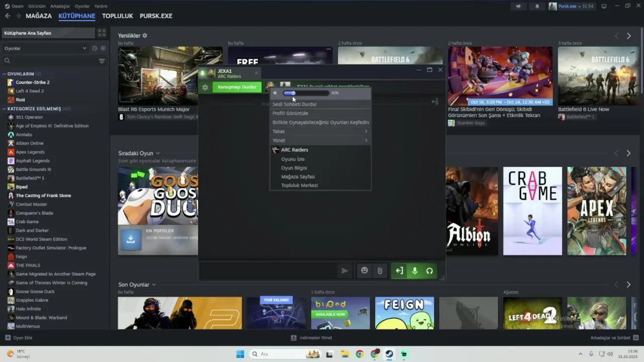
Task: Open Yenilikler settings gear
Action: [x=145, y=36]
